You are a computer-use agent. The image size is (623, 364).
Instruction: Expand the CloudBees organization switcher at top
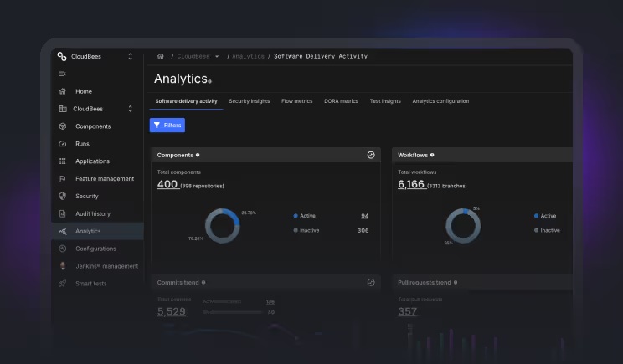click(130, 56)
